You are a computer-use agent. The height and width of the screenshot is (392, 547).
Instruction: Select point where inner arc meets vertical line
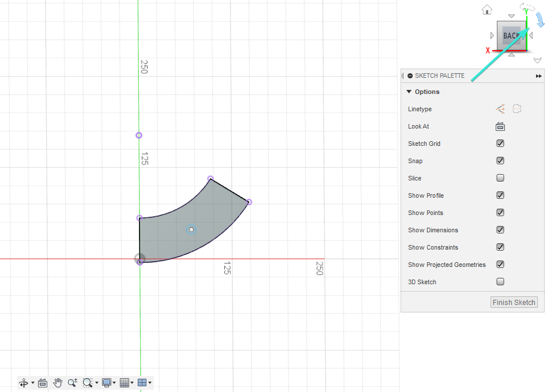[x=139, y=218]
